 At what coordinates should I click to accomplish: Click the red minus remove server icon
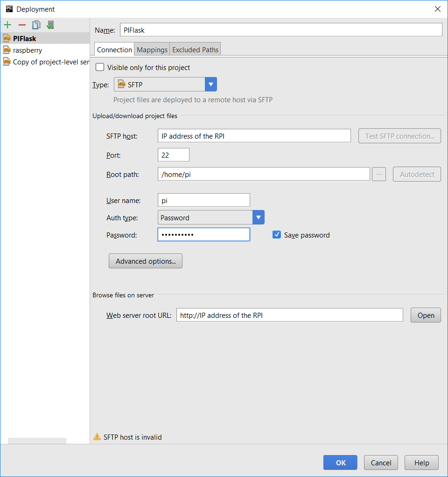pos(22,25)
